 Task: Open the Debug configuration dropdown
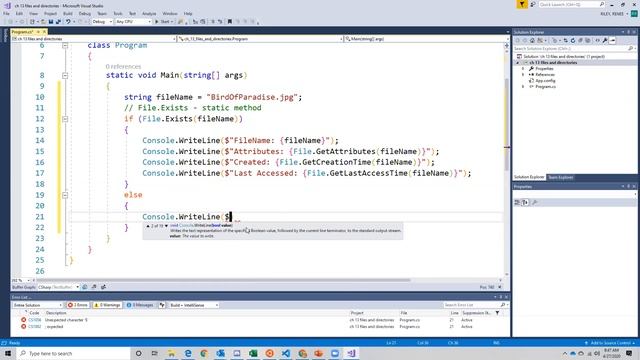click(102, 22)
